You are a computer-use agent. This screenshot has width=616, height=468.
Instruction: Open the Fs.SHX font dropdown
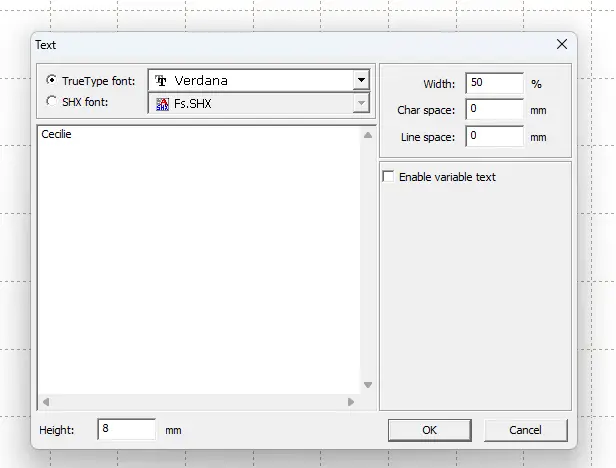(x=361, y=103)
